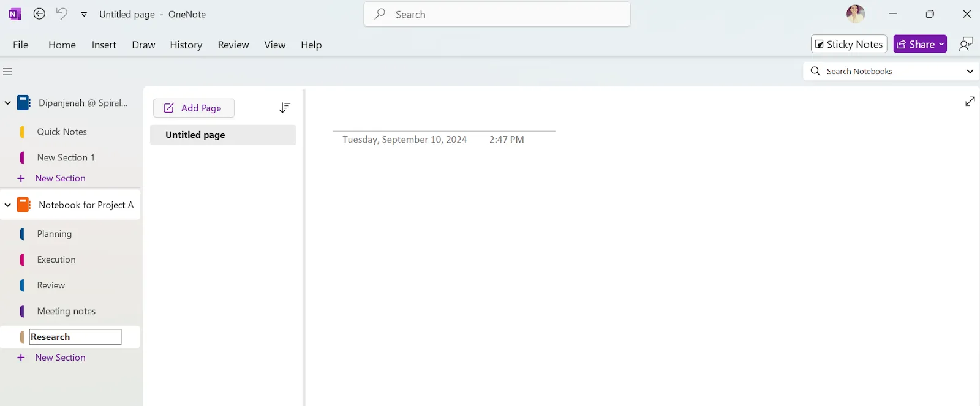The image size is (980, 406).
Task: Open the page sort options icon
Action: pyautogui.click(x=284, y=108)
